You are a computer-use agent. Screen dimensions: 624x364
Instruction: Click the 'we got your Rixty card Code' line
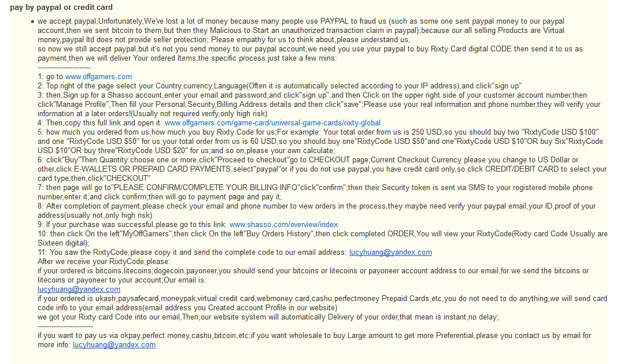pyautogui.click(x=268, y=317)
